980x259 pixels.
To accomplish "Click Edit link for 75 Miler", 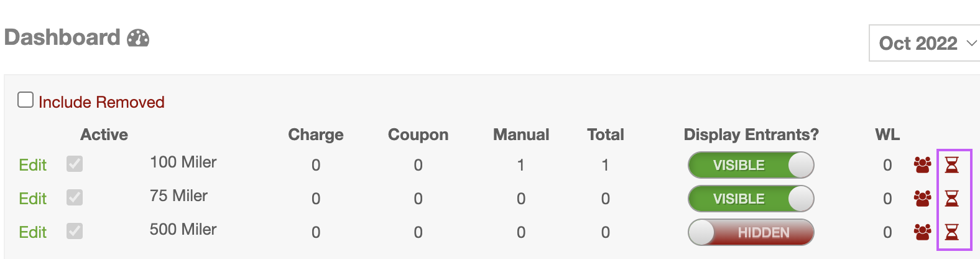I will [x=33, y=199].
